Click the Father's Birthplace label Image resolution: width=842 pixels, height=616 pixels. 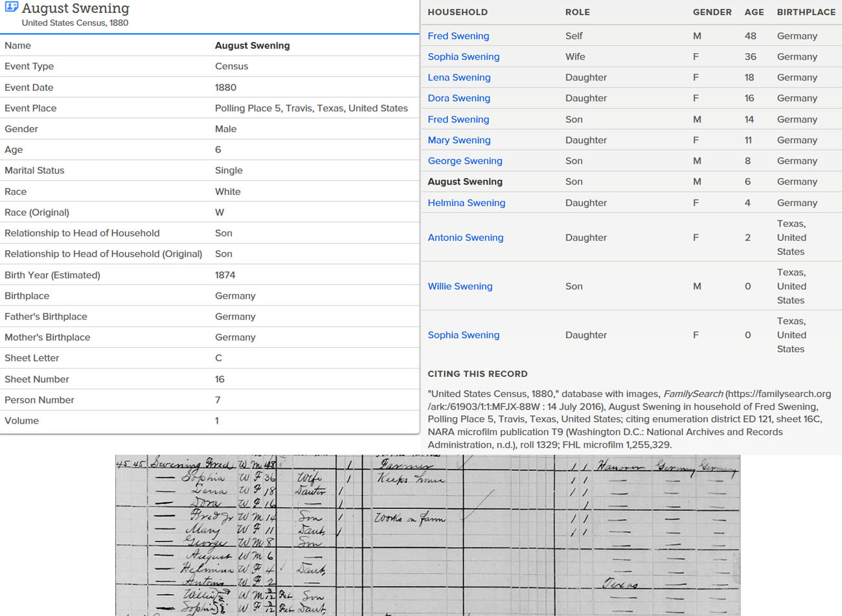45,316
